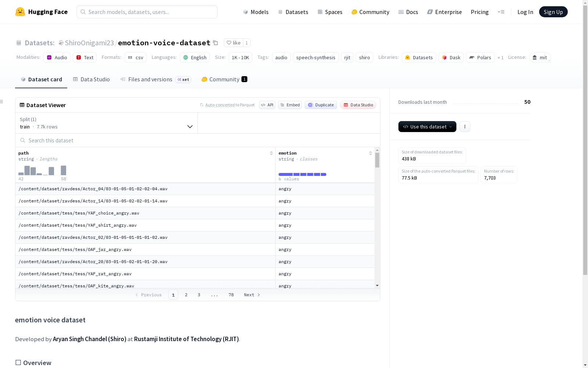Select the Text modality tag

(85, 57)
